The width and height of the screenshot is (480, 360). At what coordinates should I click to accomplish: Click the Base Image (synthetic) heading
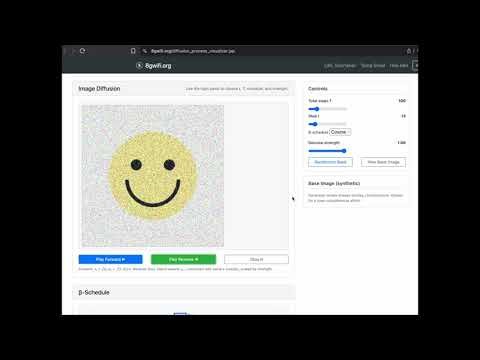[334, 183]
